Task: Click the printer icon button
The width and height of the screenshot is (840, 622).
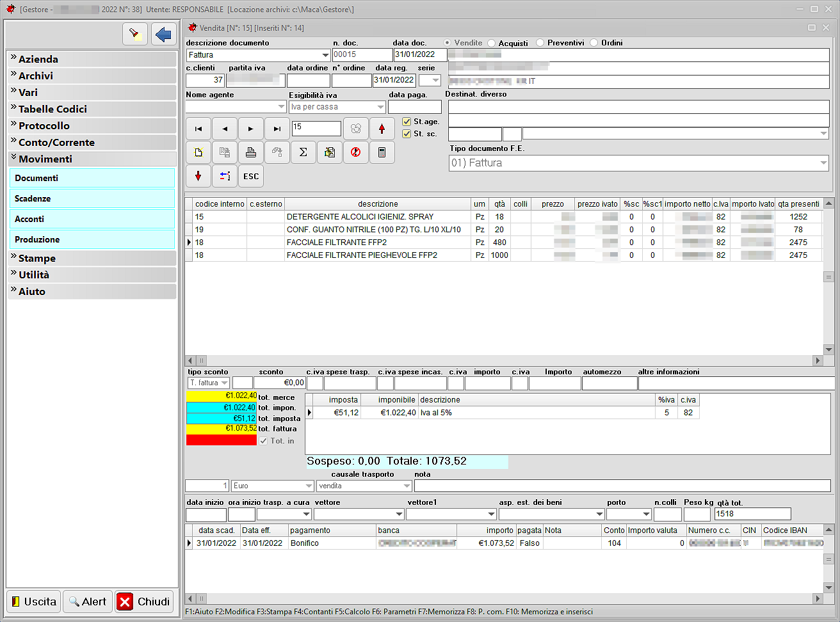Action: [x=251, y=152]
